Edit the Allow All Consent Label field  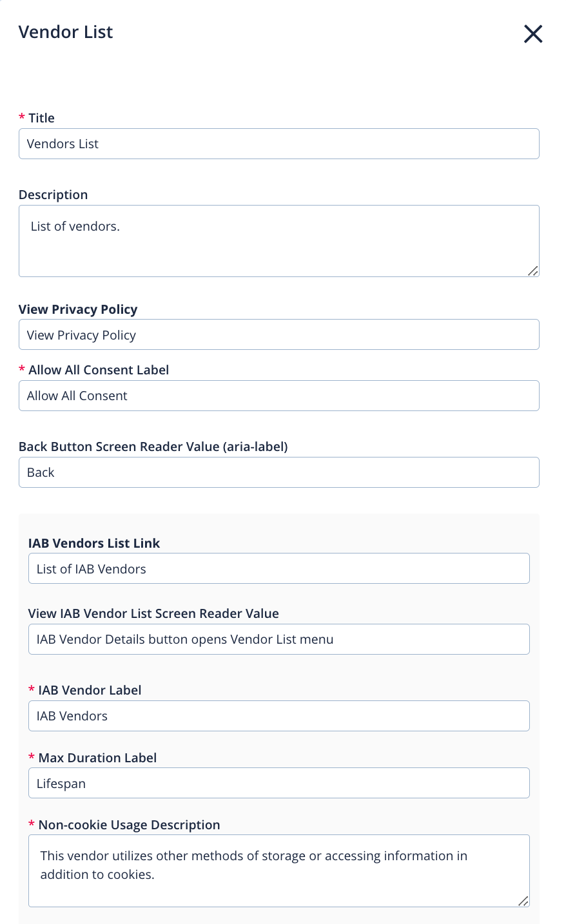278,396
